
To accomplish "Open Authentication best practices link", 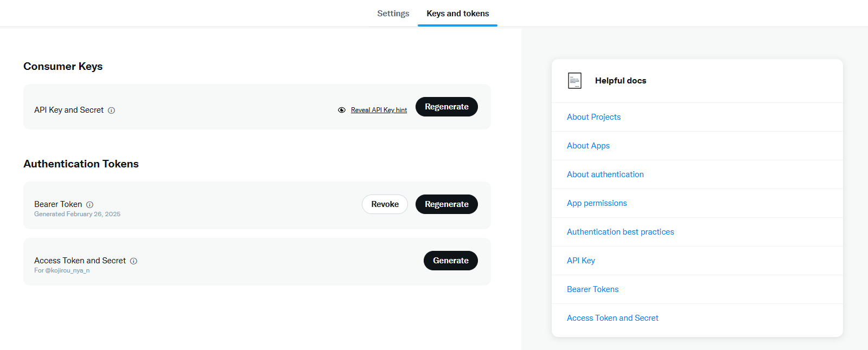I will (x=621, y=232).
